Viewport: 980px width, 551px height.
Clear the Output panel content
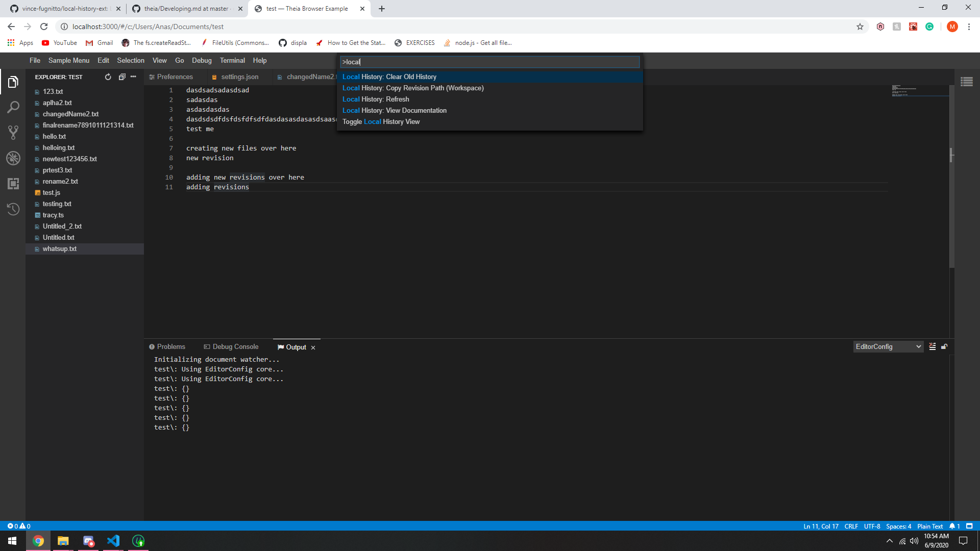[x=932, y=346]
